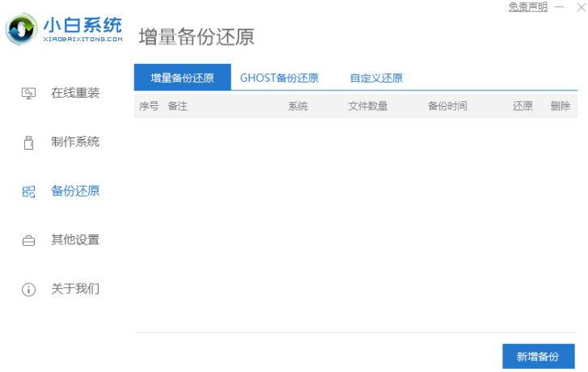The height and width of the screenshot is (372, 588).
Task: Open 关于我们 in the sidebar
Action: (x=75, y=290)
